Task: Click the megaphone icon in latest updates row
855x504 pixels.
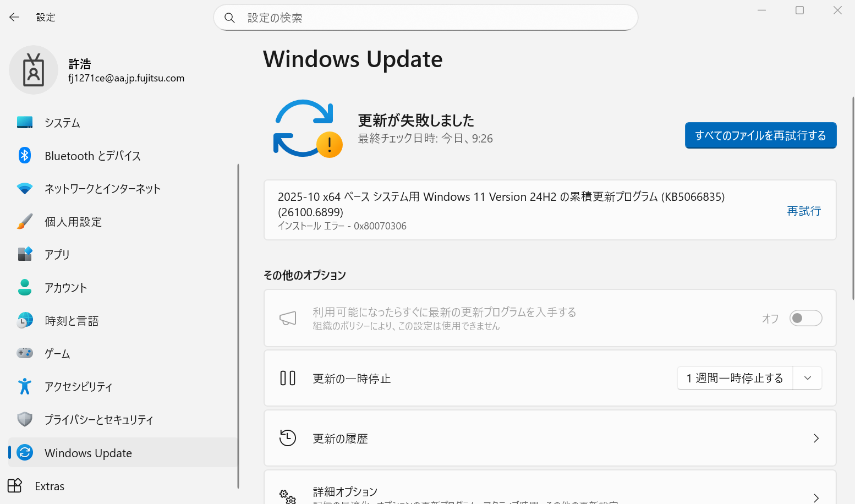Action: pyautogui.click(x=288, y=318)
